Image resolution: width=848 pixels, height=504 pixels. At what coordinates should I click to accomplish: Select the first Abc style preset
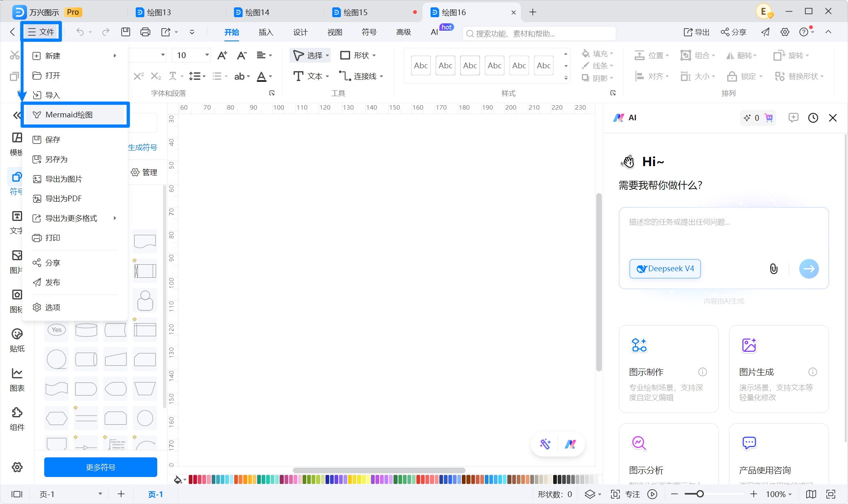421,65
